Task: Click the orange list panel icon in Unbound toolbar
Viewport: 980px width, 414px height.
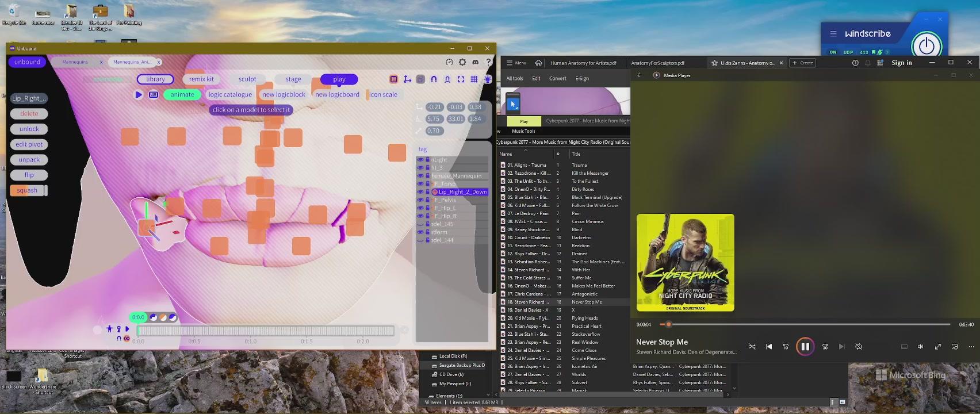Action: click(x=394, y=79)
